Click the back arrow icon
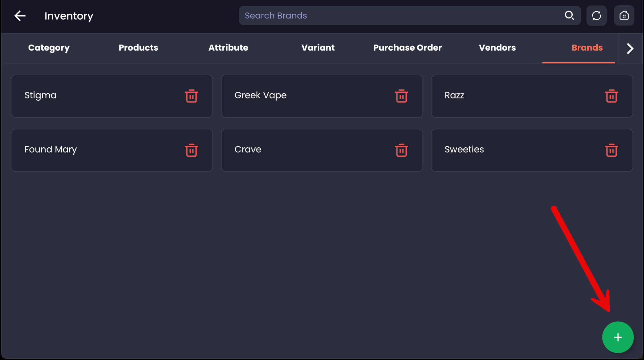 [20, 16]
